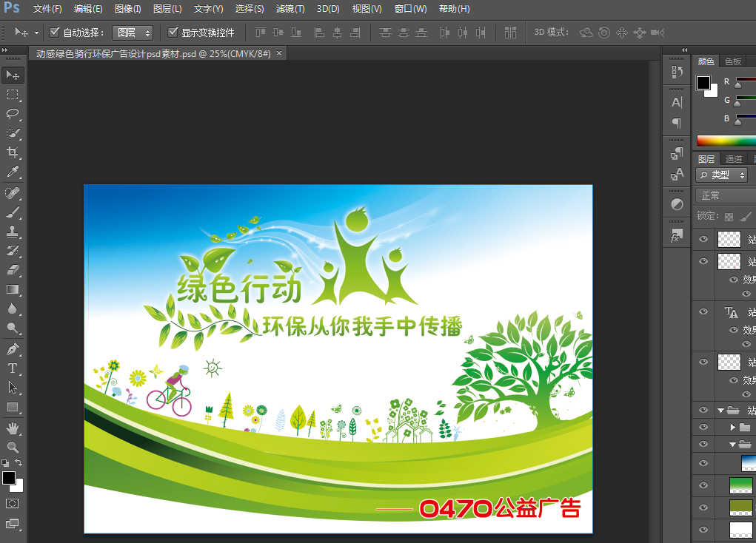This screenshot has height=543, width=756.
Task: Hide the white-fill layer at bottom
Action: click(703, 530)
